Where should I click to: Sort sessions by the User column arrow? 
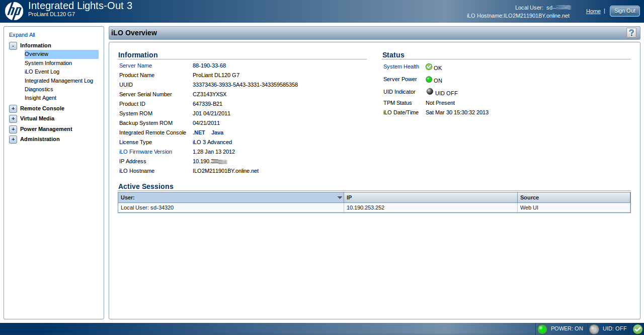pyautogui.click(x=340, y=198)
